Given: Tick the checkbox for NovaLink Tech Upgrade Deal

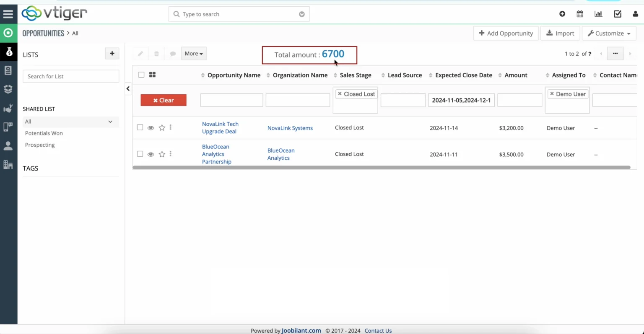Looking at the screenshot, I should (140, 127).
